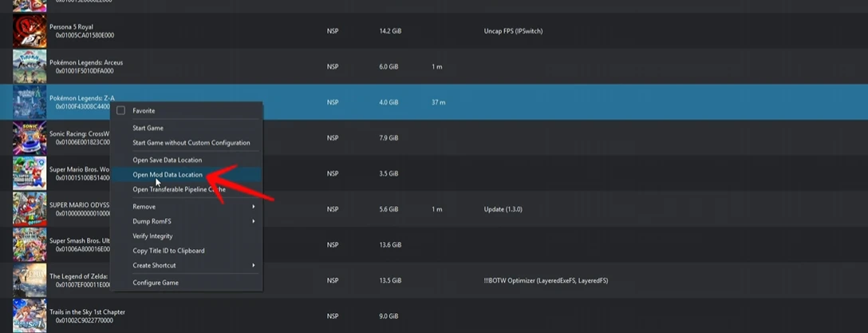Open Mod Data Location
The image size is (868, 333).
click(x=168, y=175)
